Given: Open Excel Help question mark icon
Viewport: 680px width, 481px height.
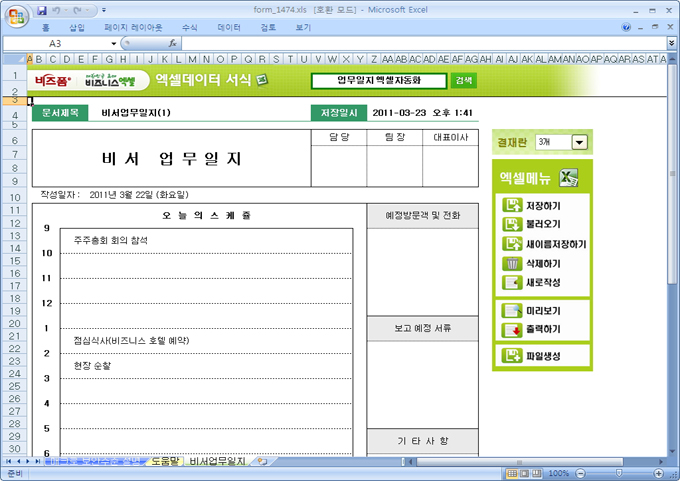Looking at the screenshot, I should (626, 27).
